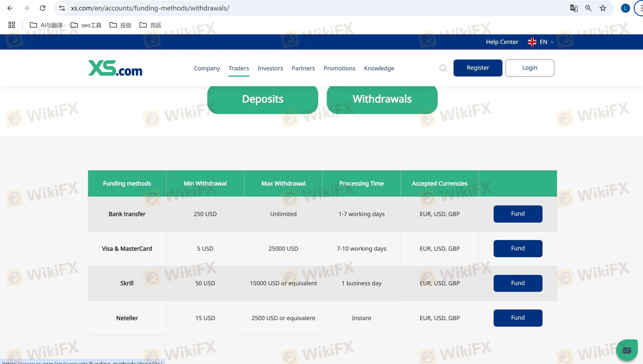Select the Skrill row label
The image size is (643, 364).
coord(127,283)
